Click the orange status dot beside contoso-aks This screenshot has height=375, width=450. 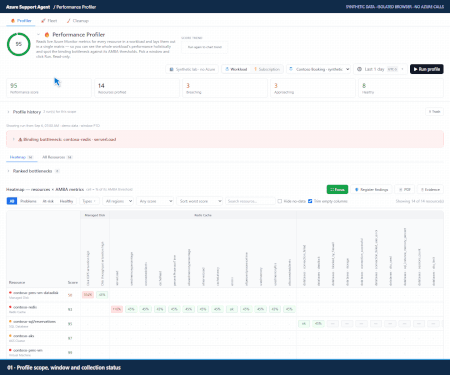click(10, 336)
